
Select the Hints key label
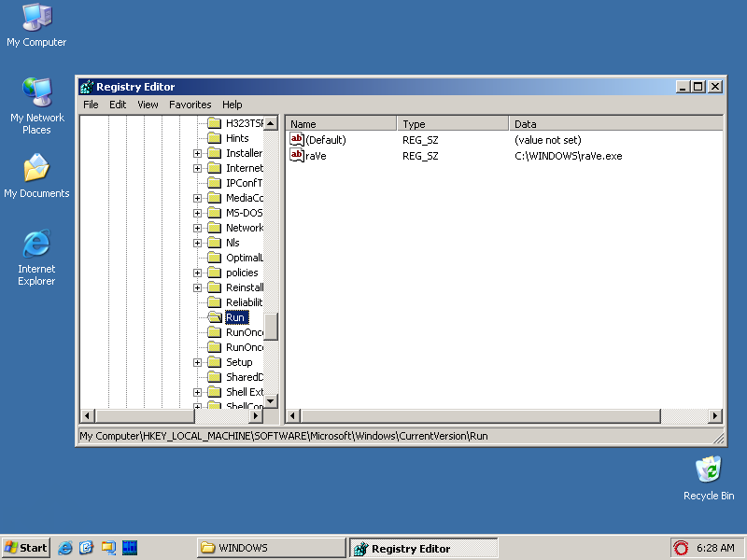click(x=237, y=138)
